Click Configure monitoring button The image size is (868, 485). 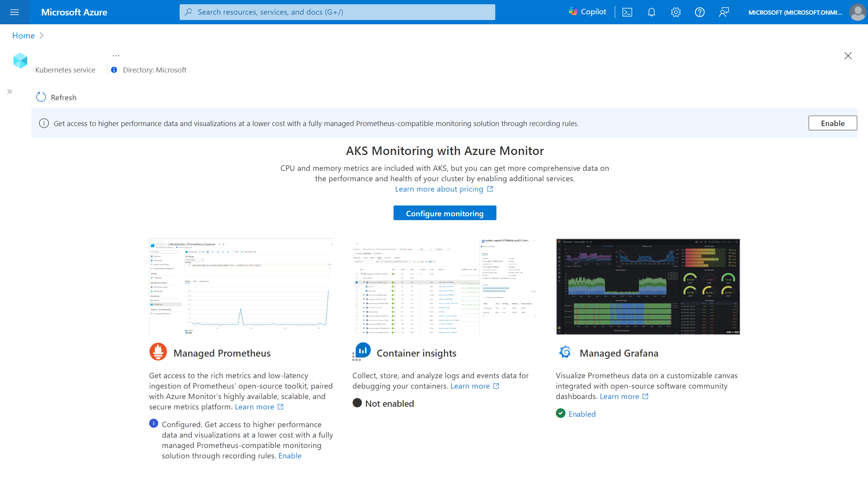445,213
